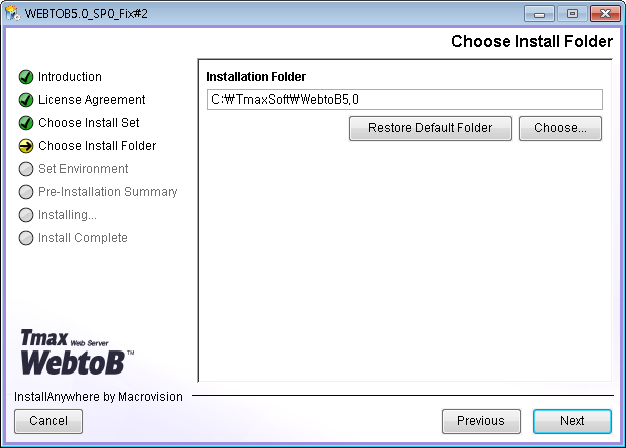
Task: Select the Pre-Installation Summary step label
Action: click(x=107, y=192)
